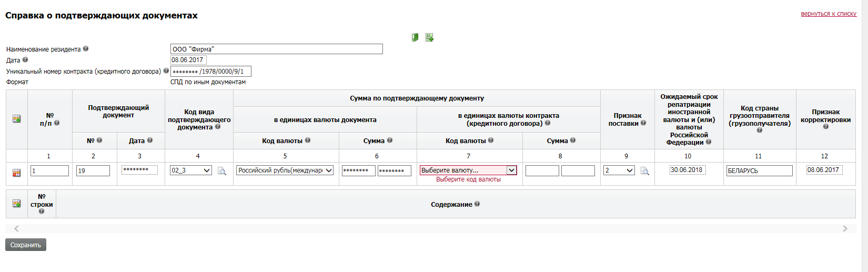The height and width of the screenshot is (272, 868).
Task: Click the Выберите код валюты error message
Action: (468, 179)
